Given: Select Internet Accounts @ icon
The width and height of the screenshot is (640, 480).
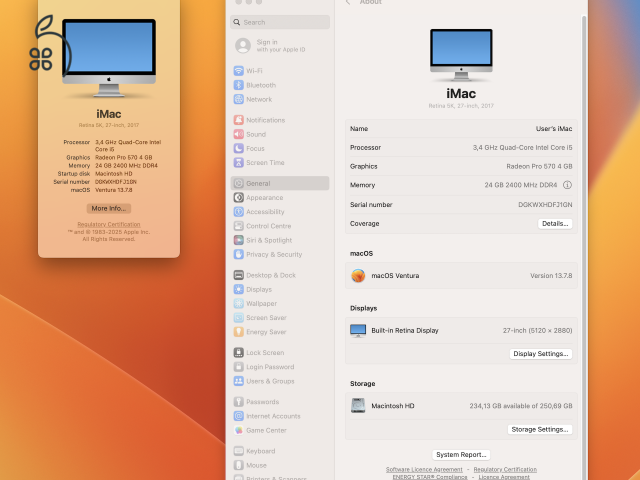Looking at the screenshot, I should 239,416.
